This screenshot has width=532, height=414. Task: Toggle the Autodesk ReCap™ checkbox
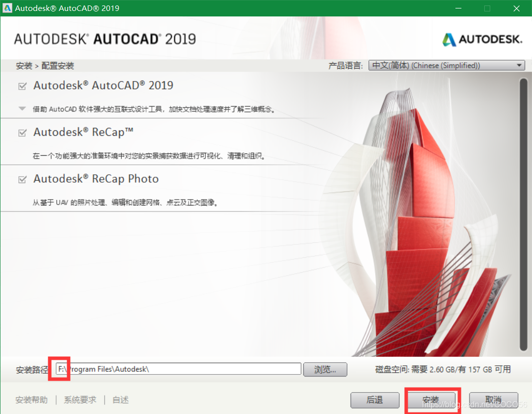click(x=22, y=133)
